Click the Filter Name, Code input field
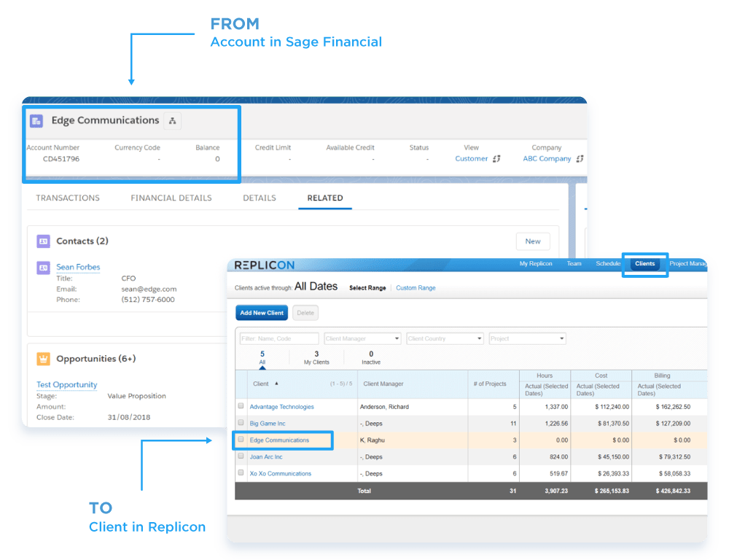This screenshot has height=560, width=729. point(279,338)
